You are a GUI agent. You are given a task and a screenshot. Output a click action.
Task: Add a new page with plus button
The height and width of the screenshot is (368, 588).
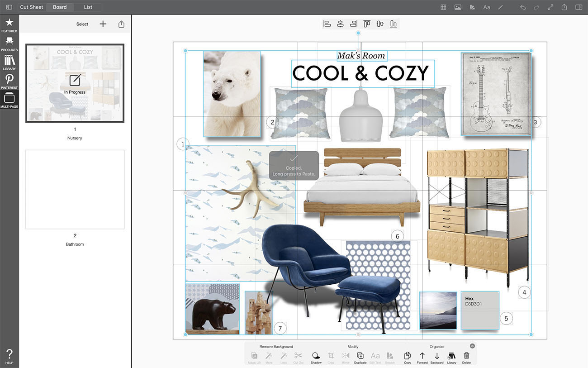point(103,24)
